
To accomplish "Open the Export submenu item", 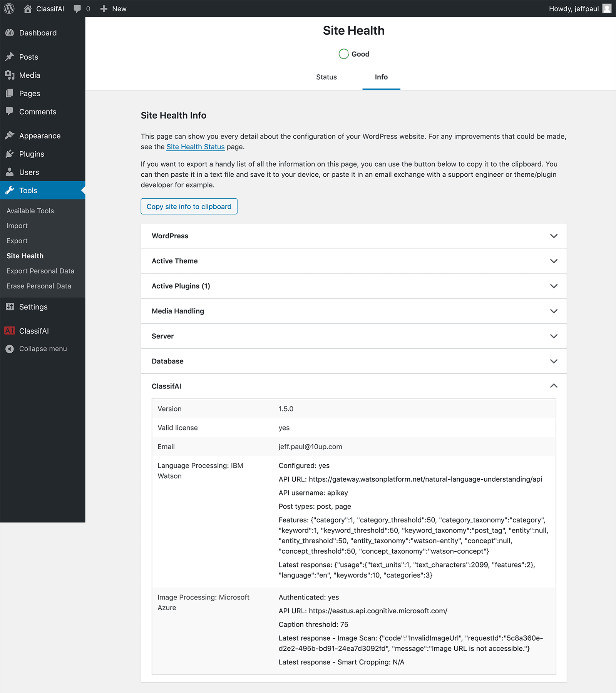I will [x=17, y=241].
